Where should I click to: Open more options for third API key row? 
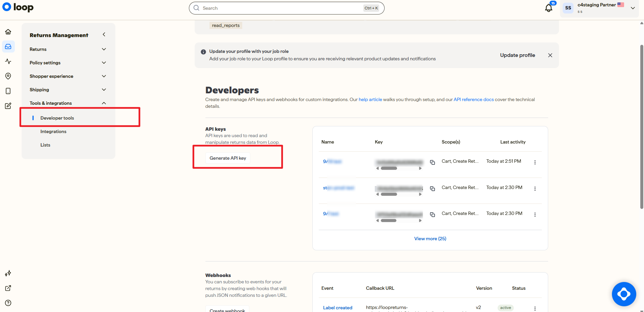click(535, 215)
